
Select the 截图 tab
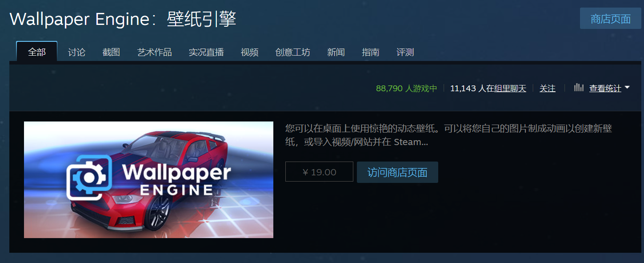click(111, 52)
